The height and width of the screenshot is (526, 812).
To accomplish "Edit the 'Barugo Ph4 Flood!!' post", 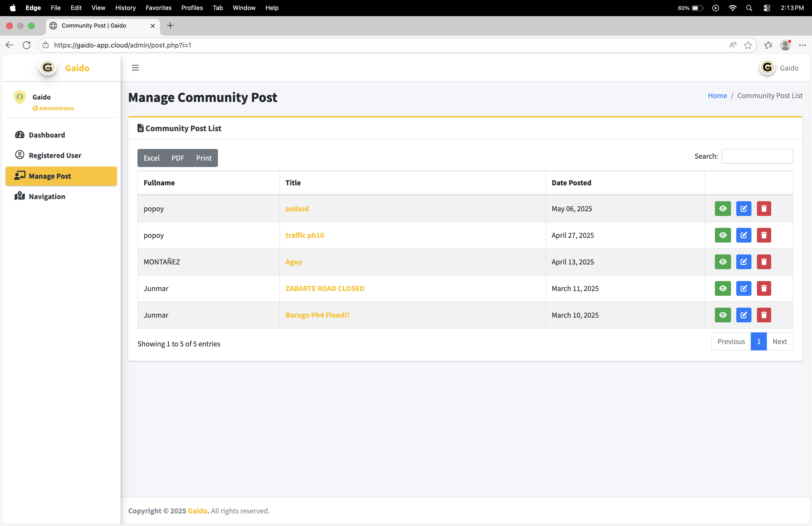I will pyautogui.click(x=743, y=315).
